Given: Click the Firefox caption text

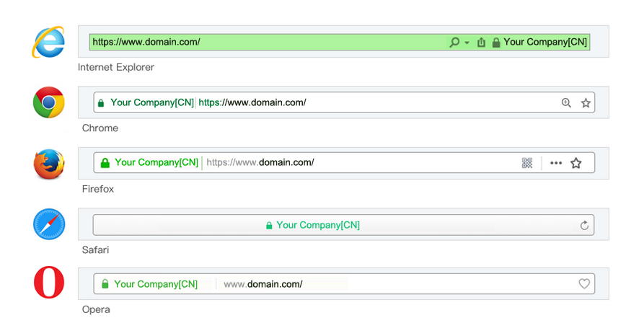Looking at the screenshot, I should [98, 189].
